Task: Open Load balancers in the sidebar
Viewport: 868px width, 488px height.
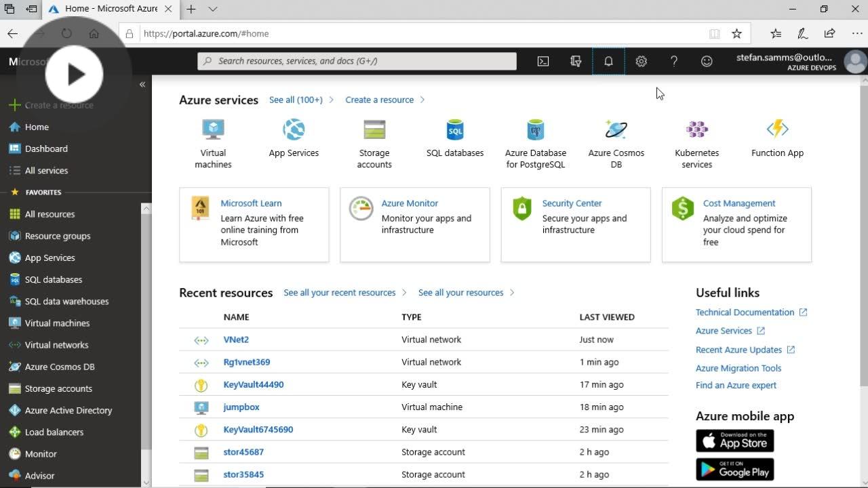Action: 54,432
